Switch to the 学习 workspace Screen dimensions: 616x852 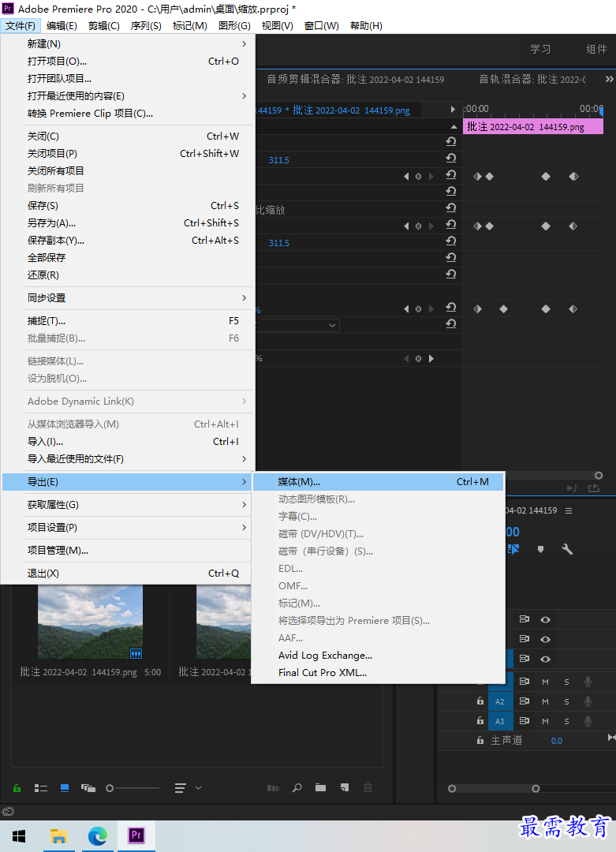click(540, 49)
